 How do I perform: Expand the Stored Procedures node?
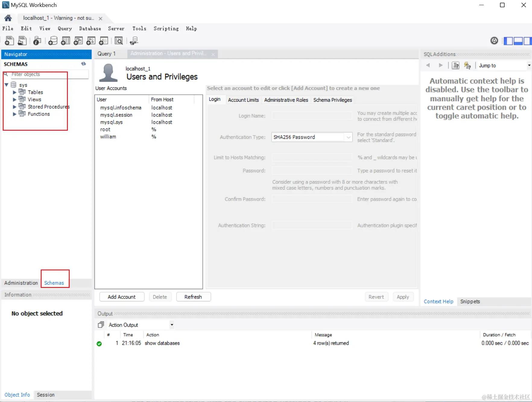coord(14,107)
